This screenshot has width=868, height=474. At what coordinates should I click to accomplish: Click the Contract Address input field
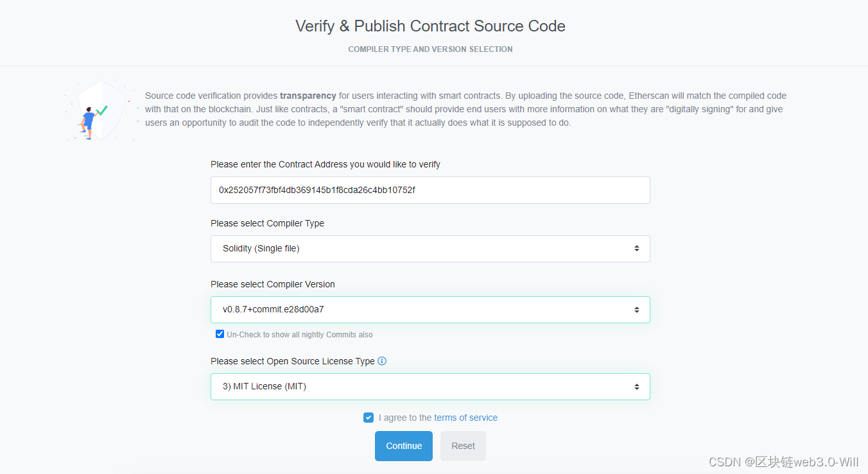[430, 190]
